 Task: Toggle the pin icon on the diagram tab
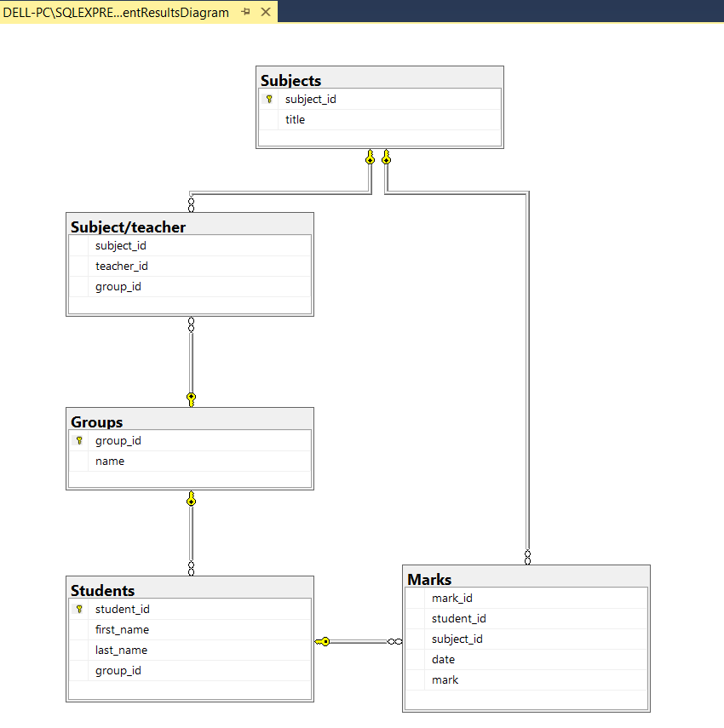click(245, 12)
